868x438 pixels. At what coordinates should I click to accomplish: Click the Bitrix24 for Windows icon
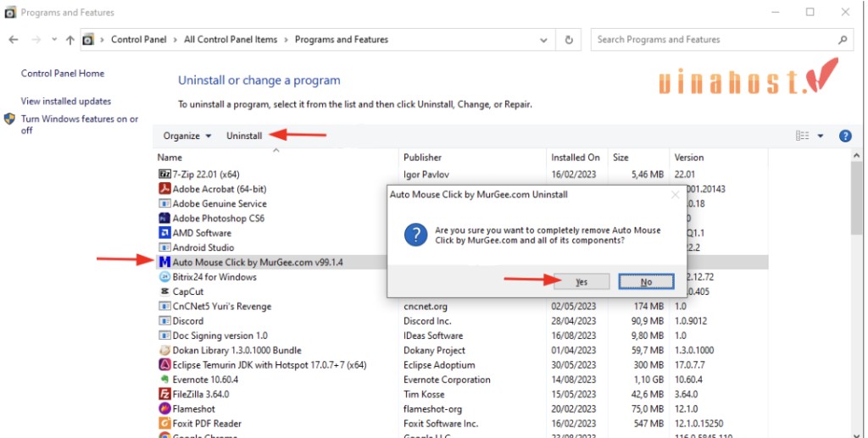click(x=164, y=276)
